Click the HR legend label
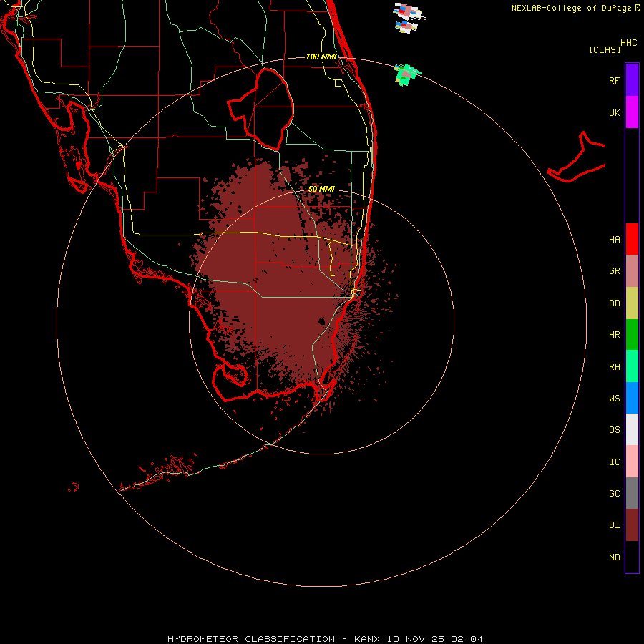 pyautogui.click(x=614, y=335)
